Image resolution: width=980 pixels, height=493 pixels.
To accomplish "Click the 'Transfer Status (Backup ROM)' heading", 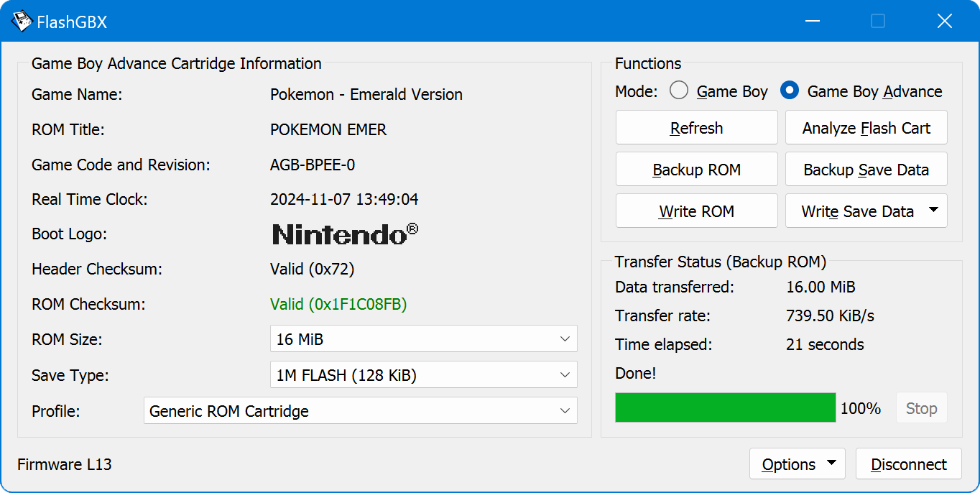I will click(721, 262).
